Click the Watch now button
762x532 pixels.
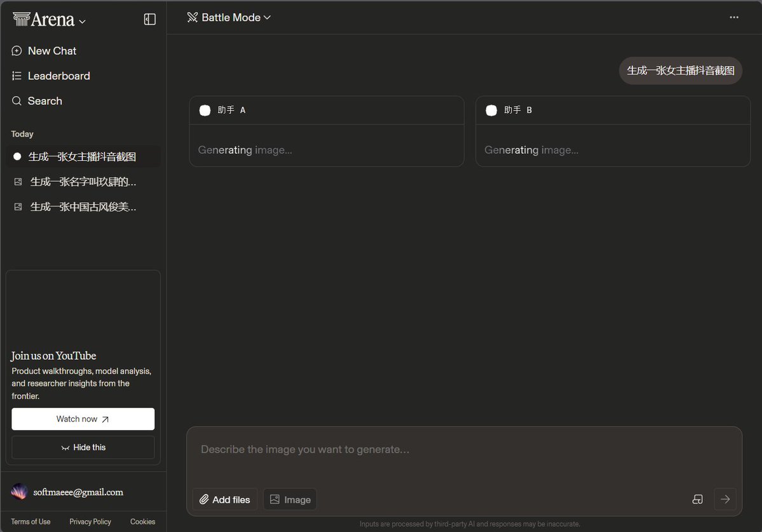83,419
